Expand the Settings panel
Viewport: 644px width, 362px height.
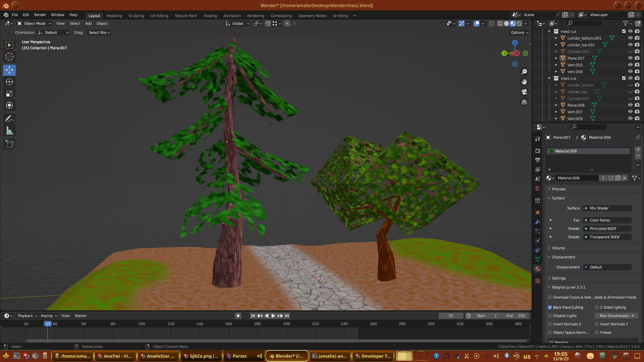coord(558,278)
